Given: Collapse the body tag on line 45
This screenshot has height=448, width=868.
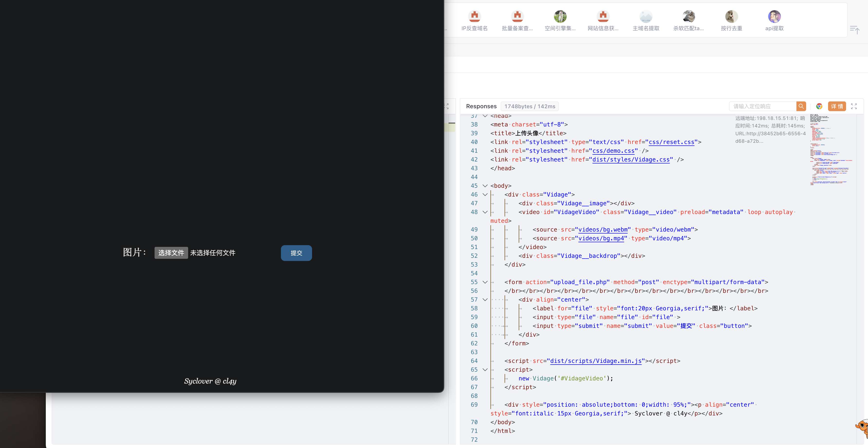Looking at the screenshot, I should (485, 186).
